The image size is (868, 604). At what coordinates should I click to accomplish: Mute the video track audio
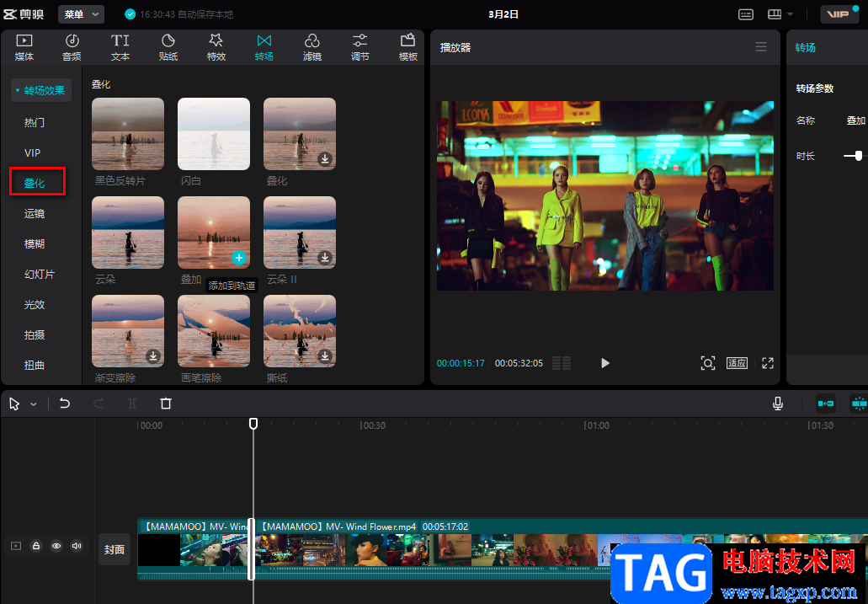click(x=77, y=546)
